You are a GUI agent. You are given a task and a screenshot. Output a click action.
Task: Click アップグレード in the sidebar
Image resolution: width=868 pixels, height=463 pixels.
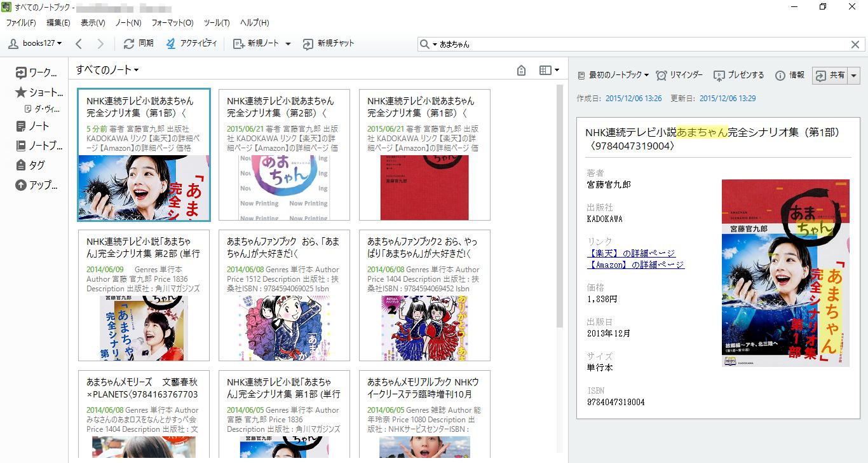(x=36, y=186)
